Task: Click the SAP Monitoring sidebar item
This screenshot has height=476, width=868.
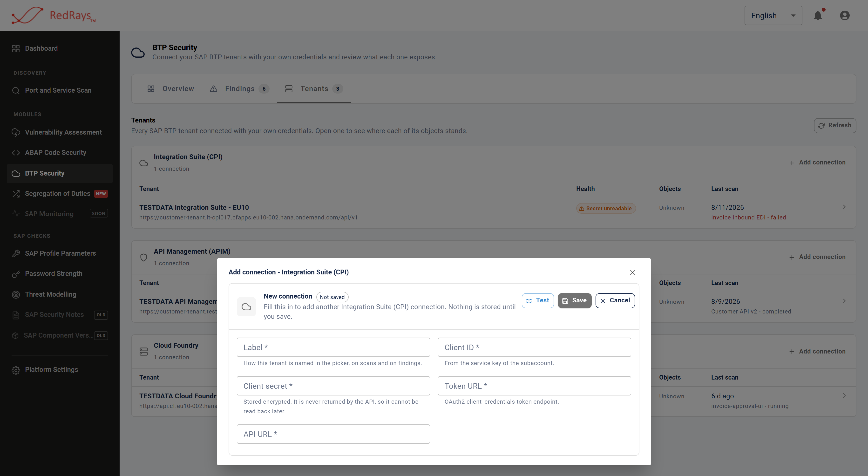Action: click(60, 214)
